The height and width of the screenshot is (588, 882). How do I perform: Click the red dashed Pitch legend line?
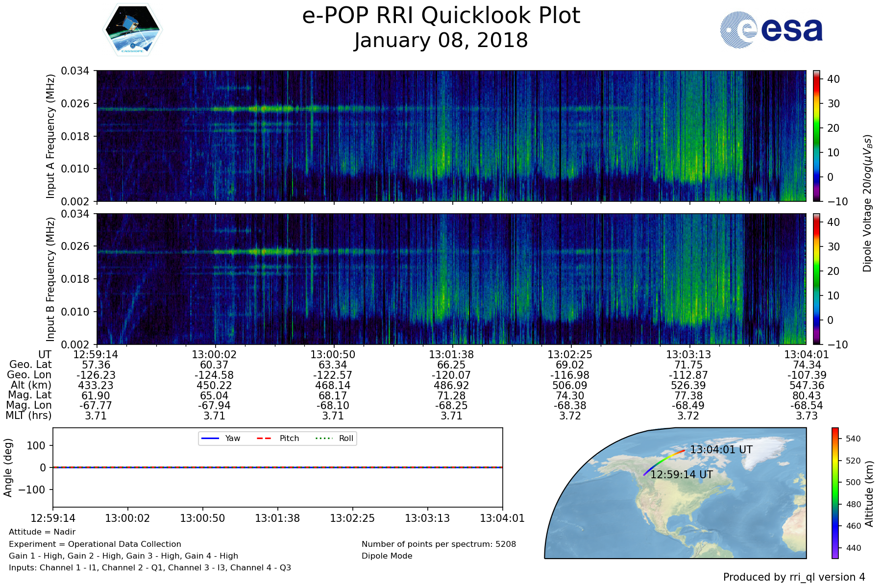(x=264, y=439)
